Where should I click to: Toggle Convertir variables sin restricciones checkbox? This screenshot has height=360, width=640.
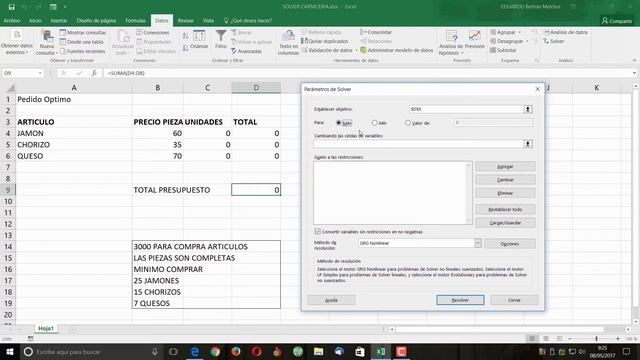click(318, 231)
